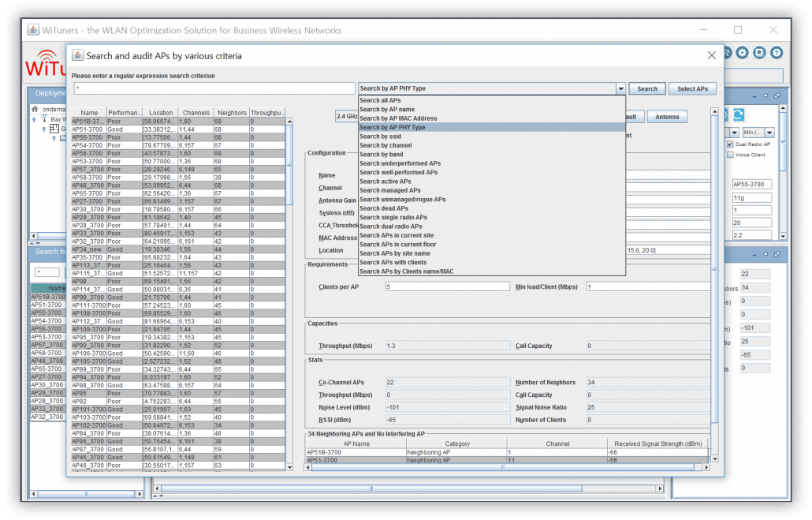Select the AP34_new row in AP table

click(x=178, y=249)
